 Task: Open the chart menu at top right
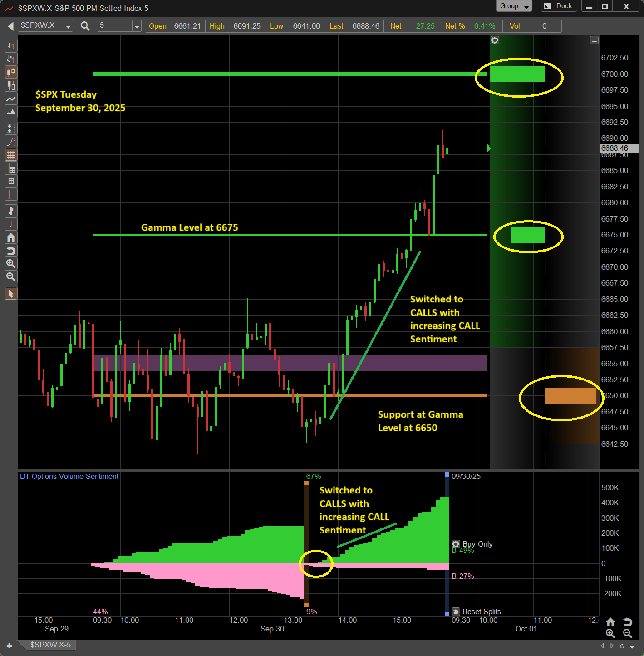pos(594,40)
